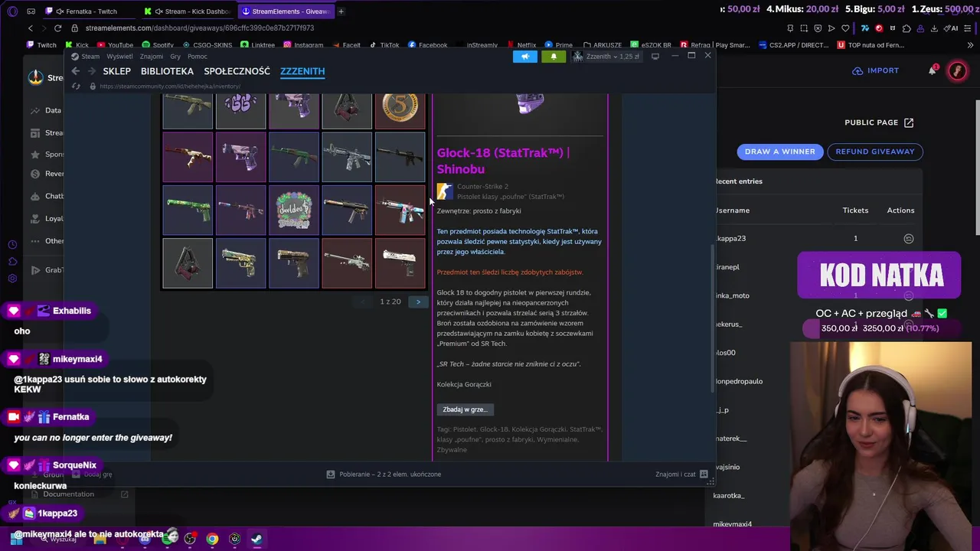Screen dimensions: 980x551
Task: Open the Opera GX menu logo
Action: (x=12, y=11)
